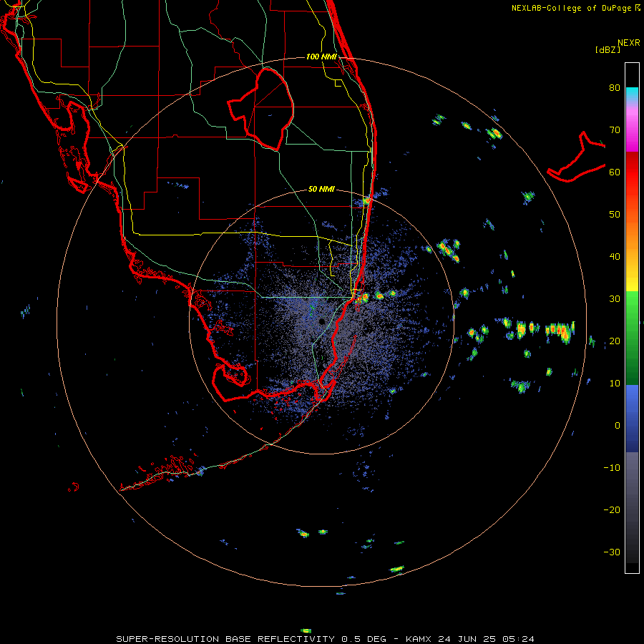
Task: Click the 10 value on the dBZ scale
Action: pos(615,384)
